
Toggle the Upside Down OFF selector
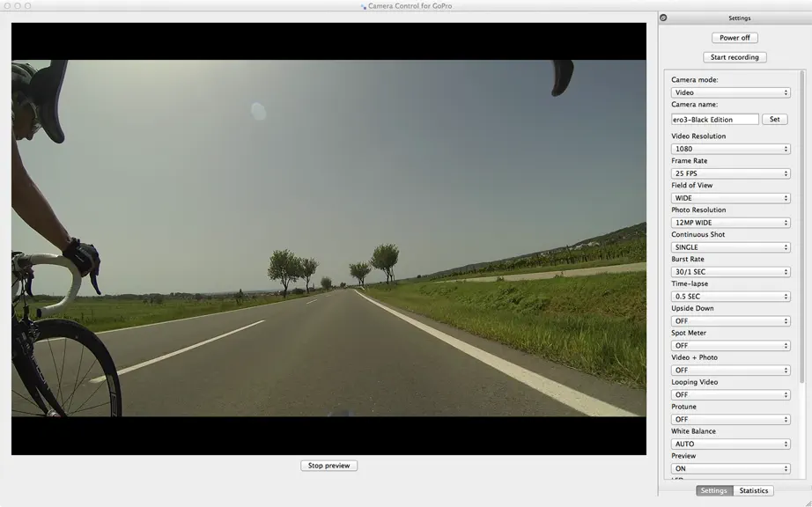pyautogui.click(x=730, y=321)
